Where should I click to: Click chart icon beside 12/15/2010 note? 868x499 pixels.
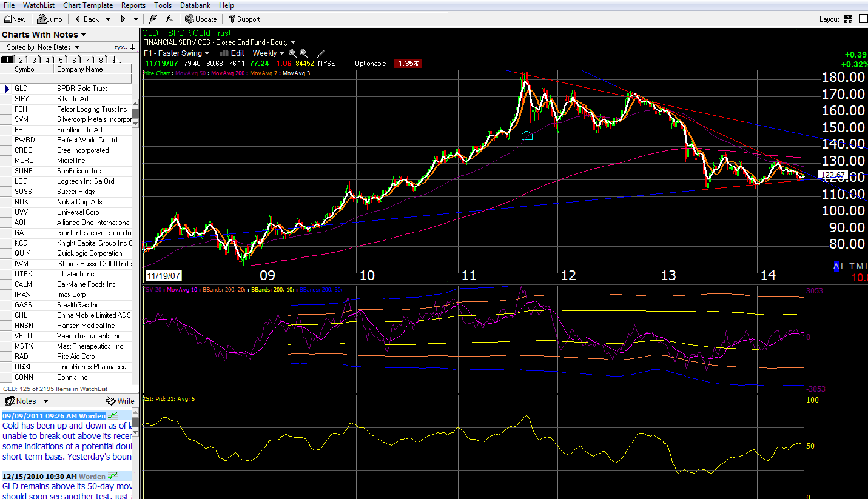coord(113,477)
